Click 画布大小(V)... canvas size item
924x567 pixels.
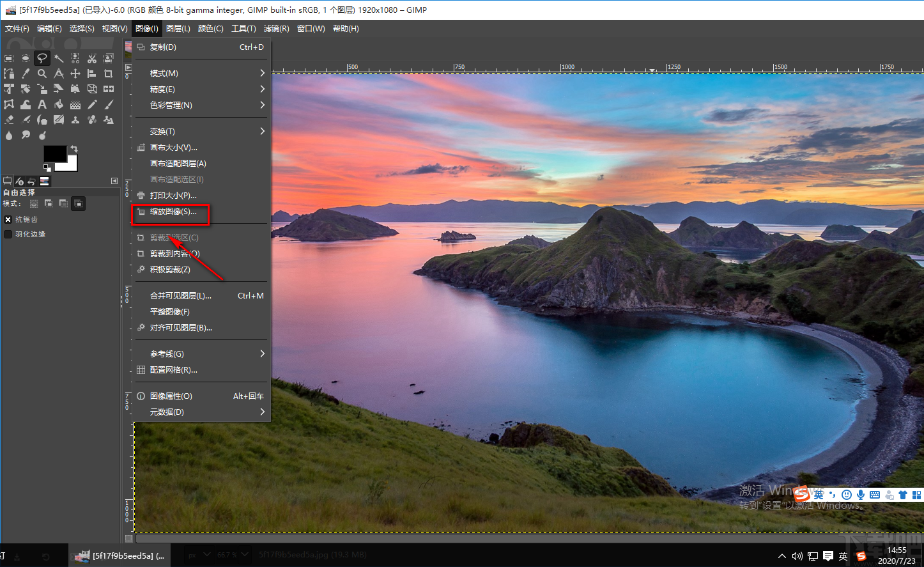click(x=173, y=148)
